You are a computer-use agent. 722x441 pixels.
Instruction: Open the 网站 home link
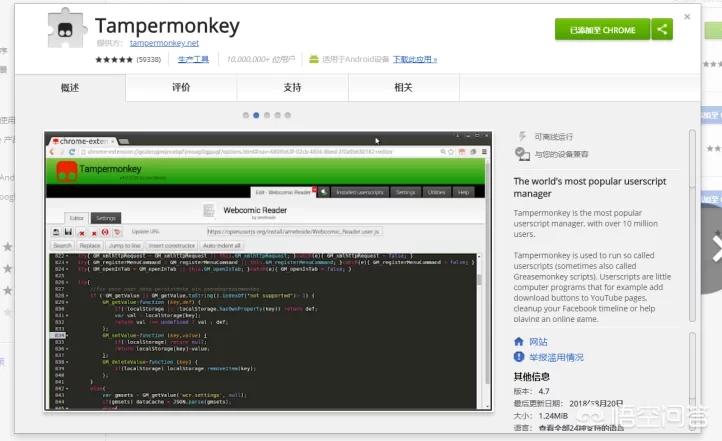coord(538,342)
